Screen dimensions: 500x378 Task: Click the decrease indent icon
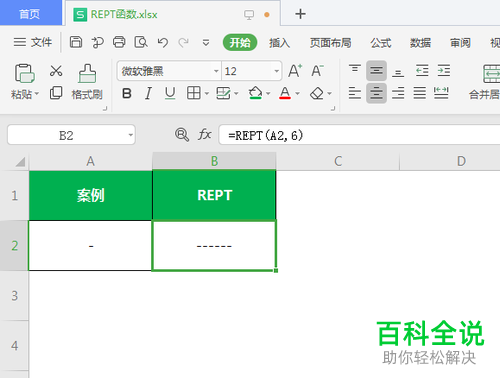pos(422,70)
